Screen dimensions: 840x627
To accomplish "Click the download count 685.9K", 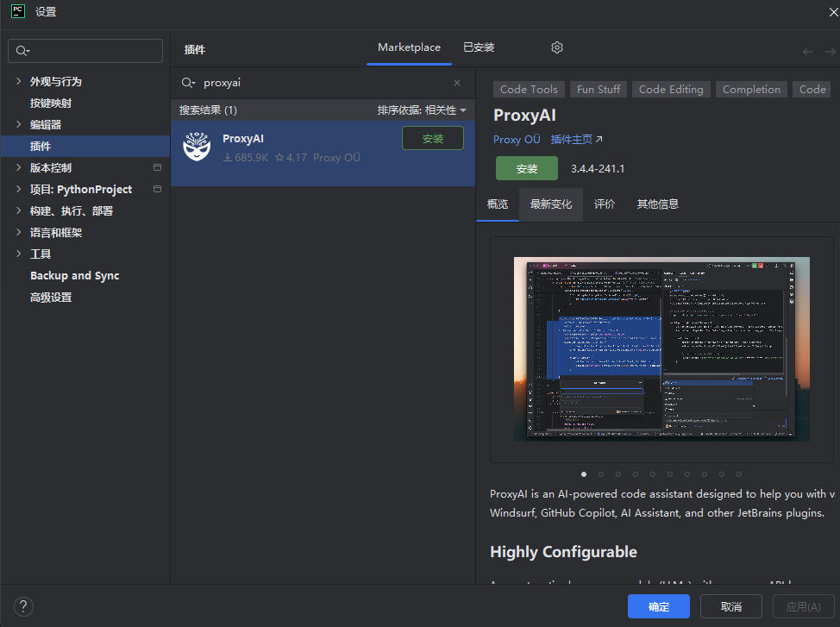I will point(246,158).
